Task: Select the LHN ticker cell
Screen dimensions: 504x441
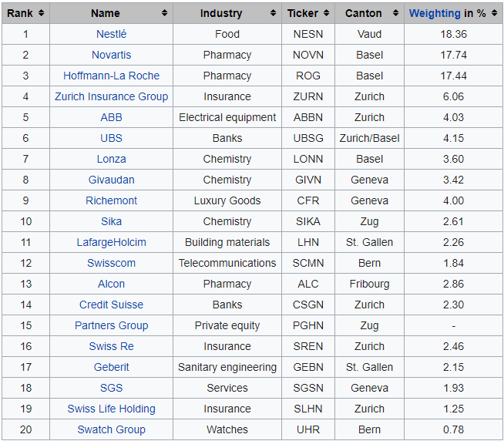Action: click(308, 242)
